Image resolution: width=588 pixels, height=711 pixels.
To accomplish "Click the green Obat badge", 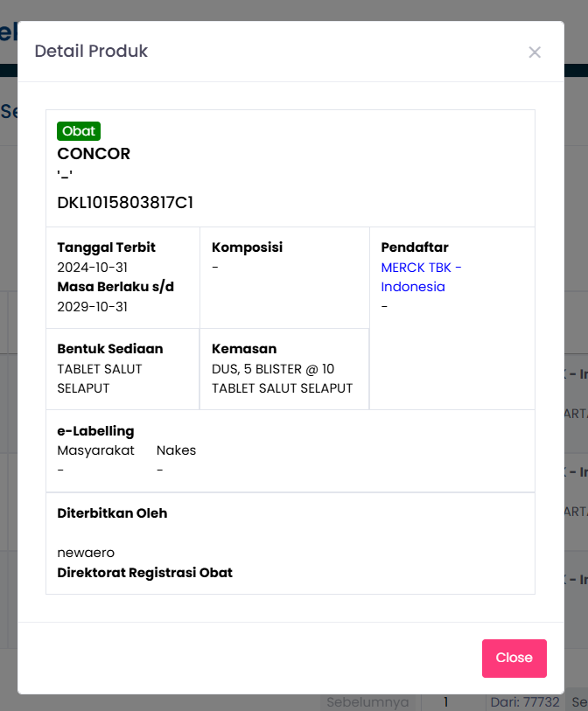I will coord(79,131).
